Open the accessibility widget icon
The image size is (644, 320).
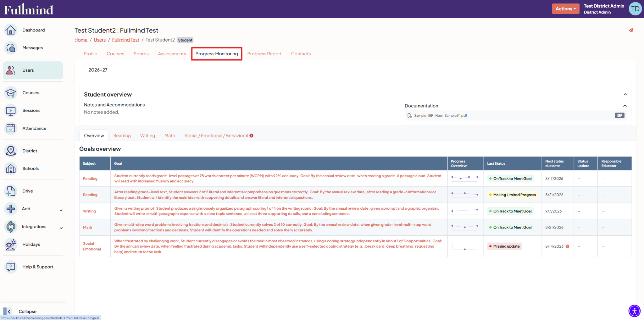tap(635, 311)
